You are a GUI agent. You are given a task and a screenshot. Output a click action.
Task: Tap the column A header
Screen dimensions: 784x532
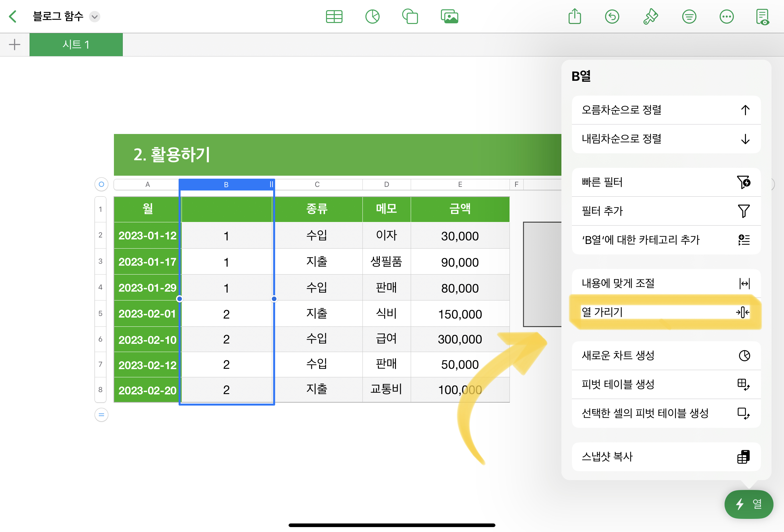pos(147,185)
